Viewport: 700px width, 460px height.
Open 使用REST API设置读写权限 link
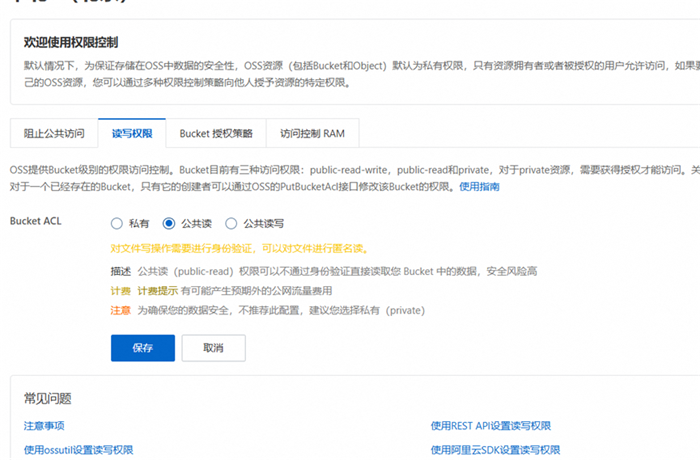(x=491, y=426)
